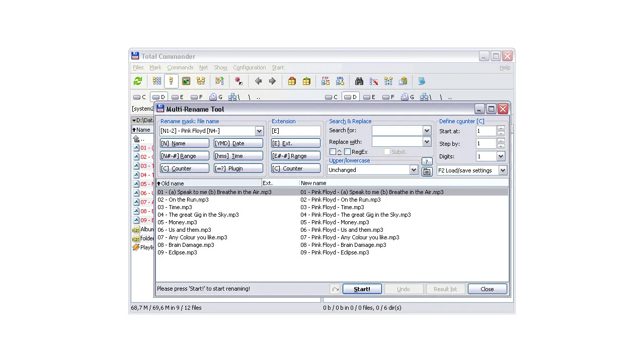Click the Invert selection red asterisk icon

pos(238,81)
